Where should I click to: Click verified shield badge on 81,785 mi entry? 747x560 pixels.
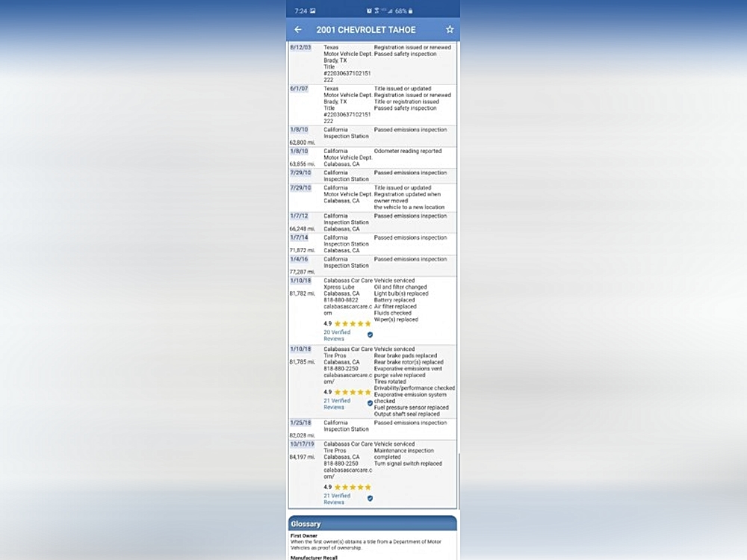click(370, 403)
